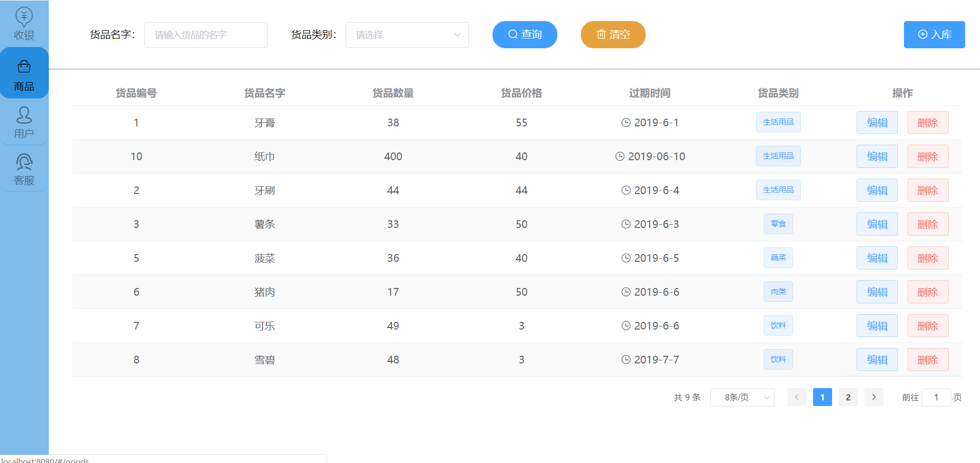Click the quantity 400 cell
The image size is (980, 463).
coord(393,157)
